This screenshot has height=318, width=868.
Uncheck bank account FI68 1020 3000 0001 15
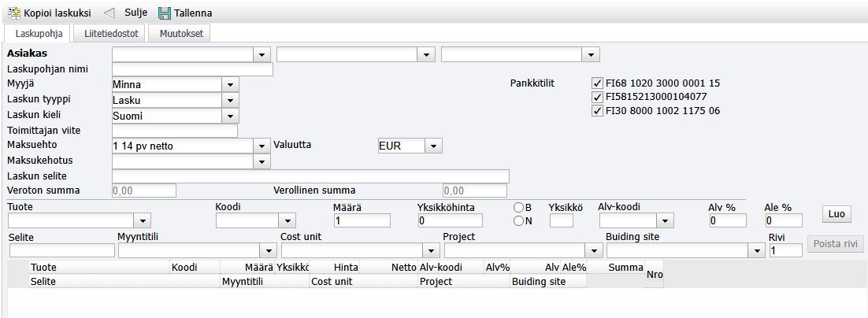pos(597,83)
